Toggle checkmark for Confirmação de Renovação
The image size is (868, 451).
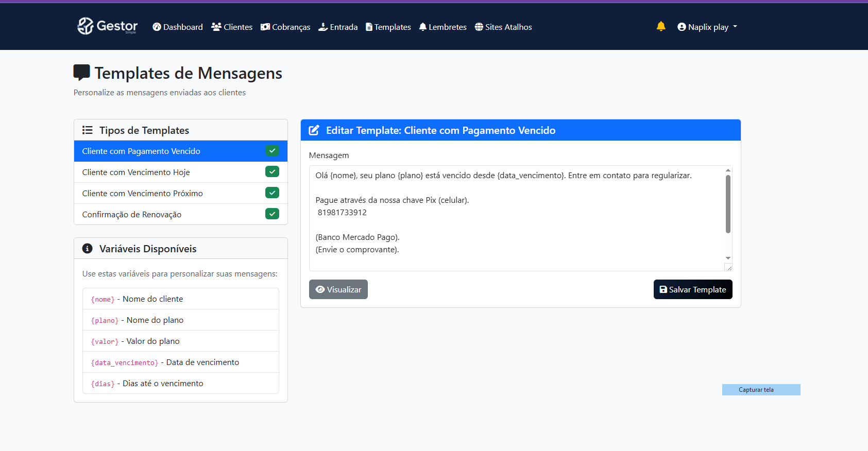click(x=272, y=214)
